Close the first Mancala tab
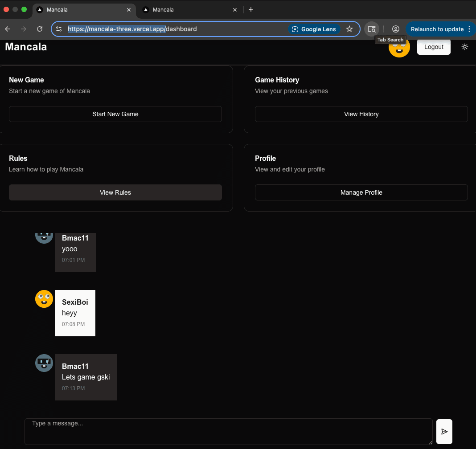Image resolution: width=476 pixels, height=449 pixels. click(x=129, y=9)
